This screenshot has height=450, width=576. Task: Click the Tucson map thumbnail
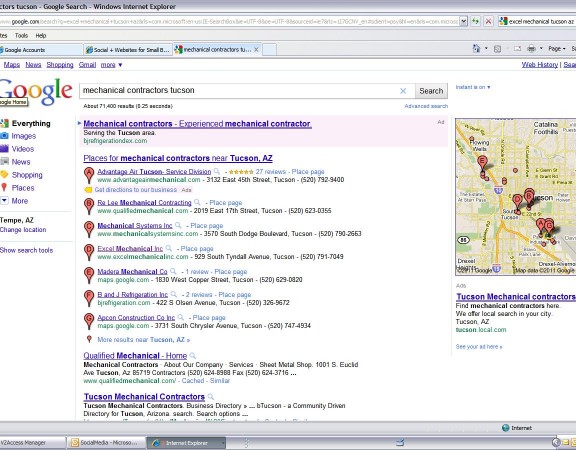(x=516, y=197)
